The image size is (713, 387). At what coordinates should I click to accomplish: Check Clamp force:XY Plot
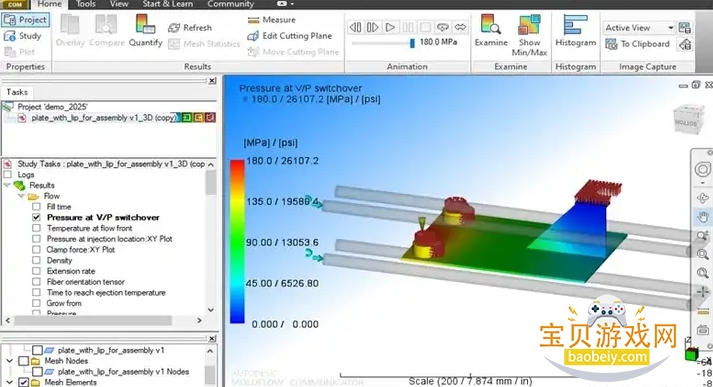pos(36,250)
